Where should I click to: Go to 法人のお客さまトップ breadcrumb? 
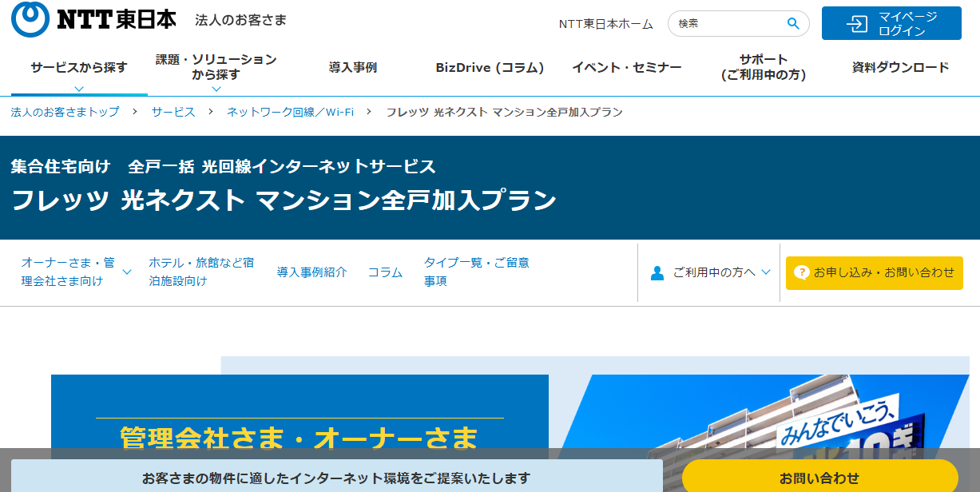tap(65, 112)
